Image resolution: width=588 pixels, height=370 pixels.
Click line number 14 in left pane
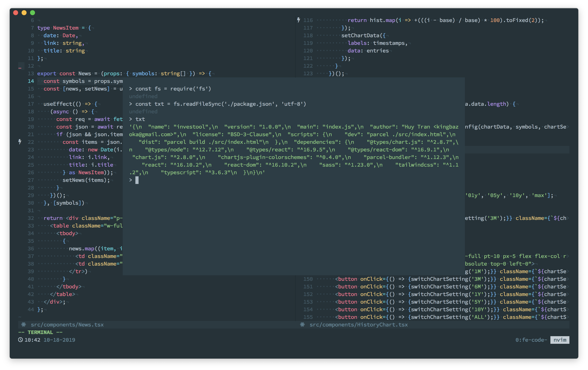coord(31,81)
